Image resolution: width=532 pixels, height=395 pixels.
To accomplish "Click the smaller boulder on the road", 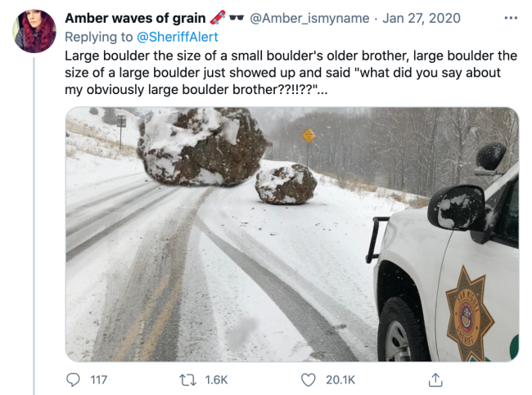I will click(x=286, y=183).
